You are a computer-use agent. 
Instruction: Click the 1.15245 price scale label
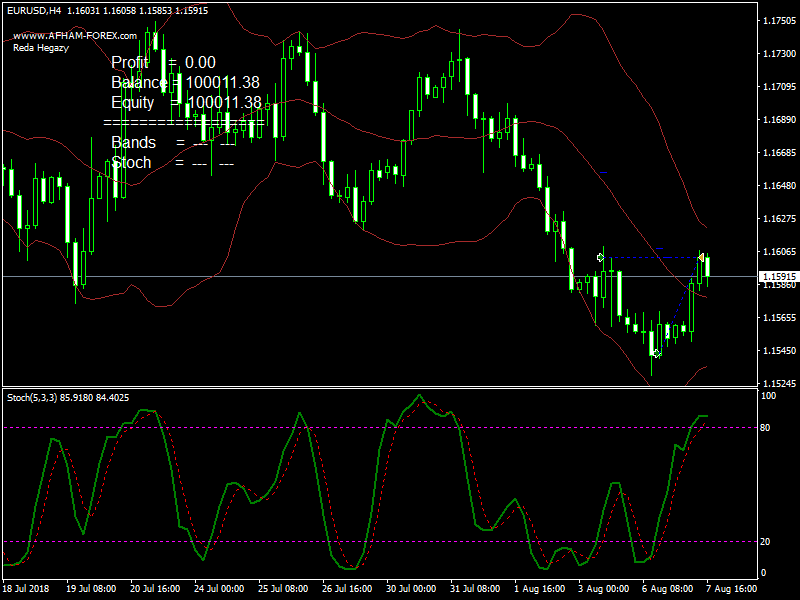pos(778,384)
